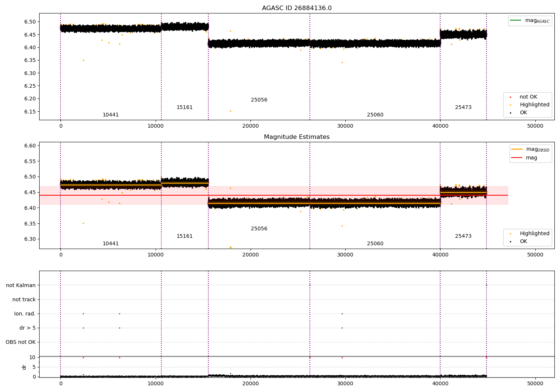
Task: Click the 6.60 y-tick label in middle panel
Action: (x=30, y=146)
